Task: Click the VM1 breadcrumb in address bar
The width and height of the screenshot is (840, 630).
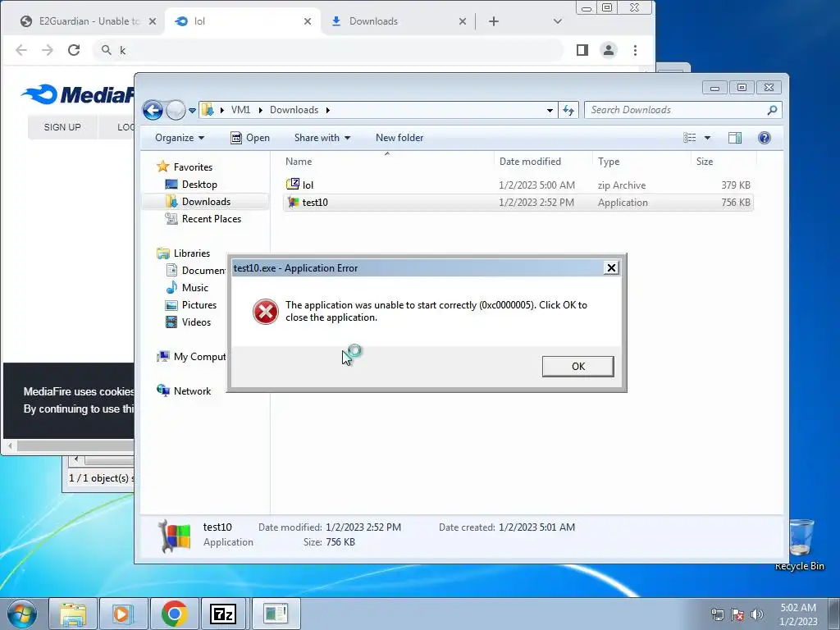Action: click(x=240, y=110)
